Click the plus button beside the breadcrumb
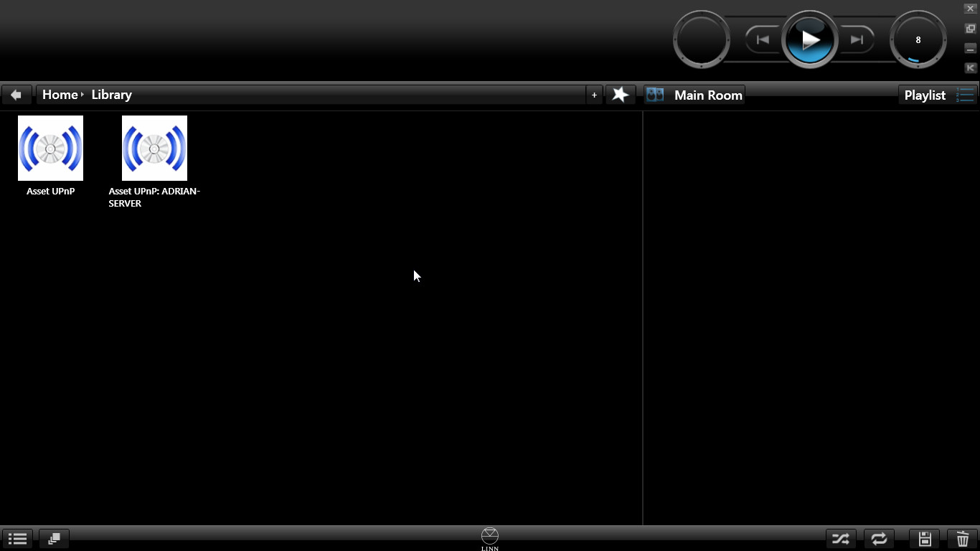This screenshot has width=980, height=551. point(594,95)
